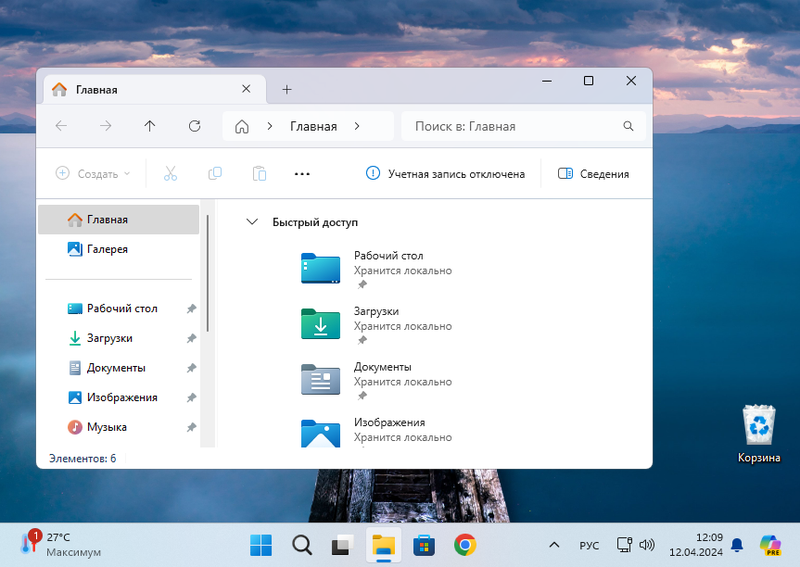800x567 pixels.
Task: Click the Copy icon in toolbar
Action: pyautogui.click(x=215, y=174)
